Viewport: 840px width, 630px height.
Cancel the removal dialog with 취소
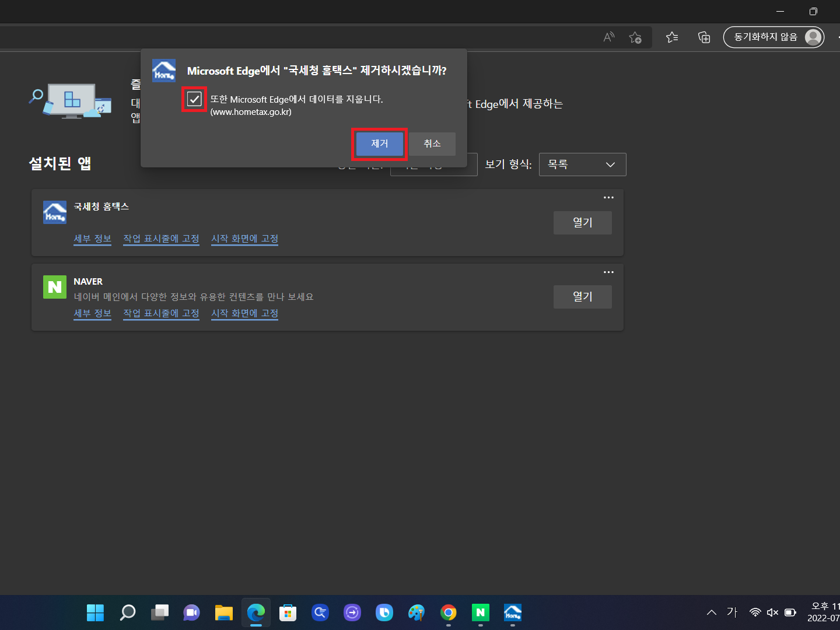(432, 143)
